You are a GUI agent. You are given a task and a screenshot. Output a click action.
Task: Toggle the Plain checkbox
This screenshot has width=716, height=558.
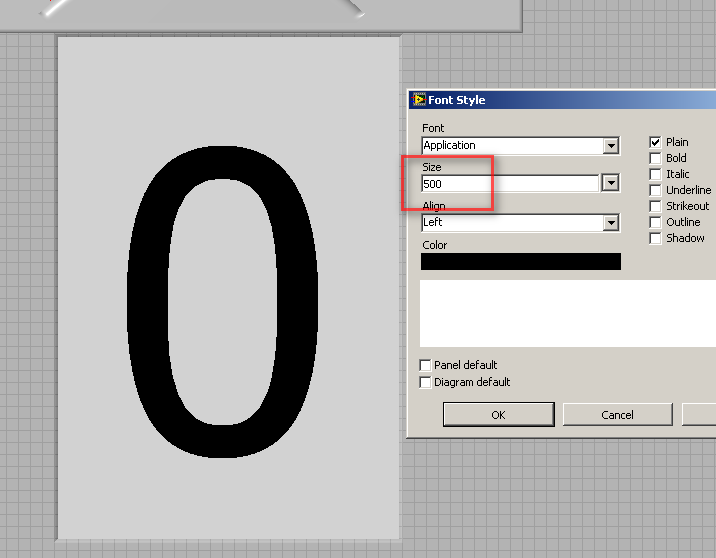pos(656,143)
